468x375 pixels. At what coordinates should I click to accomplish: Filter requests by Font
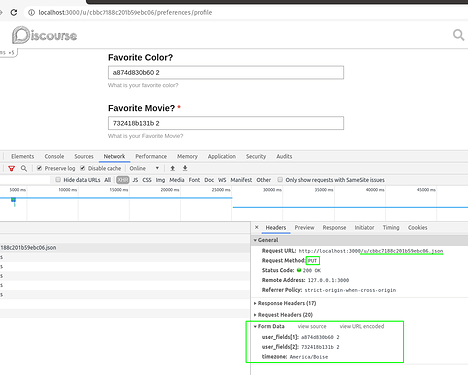(194, 180)
